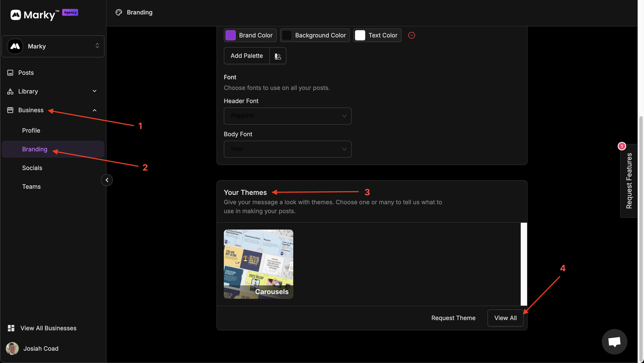This screenshot has height=363, width=644.
Task: Open the Socials section
Action: (x=32, y=168)
